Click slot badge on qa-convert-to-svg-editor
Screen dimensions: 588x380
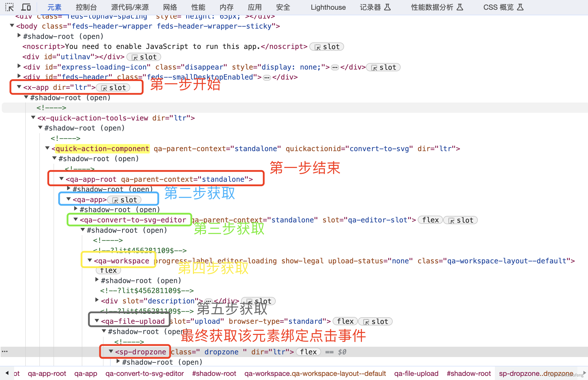coord(461,220)
